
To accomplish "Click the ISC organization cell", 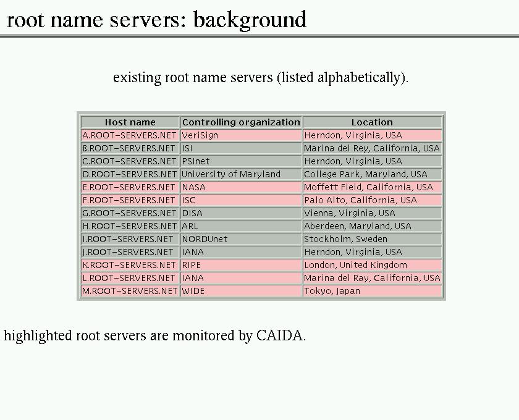I will [x=241, y=200].
